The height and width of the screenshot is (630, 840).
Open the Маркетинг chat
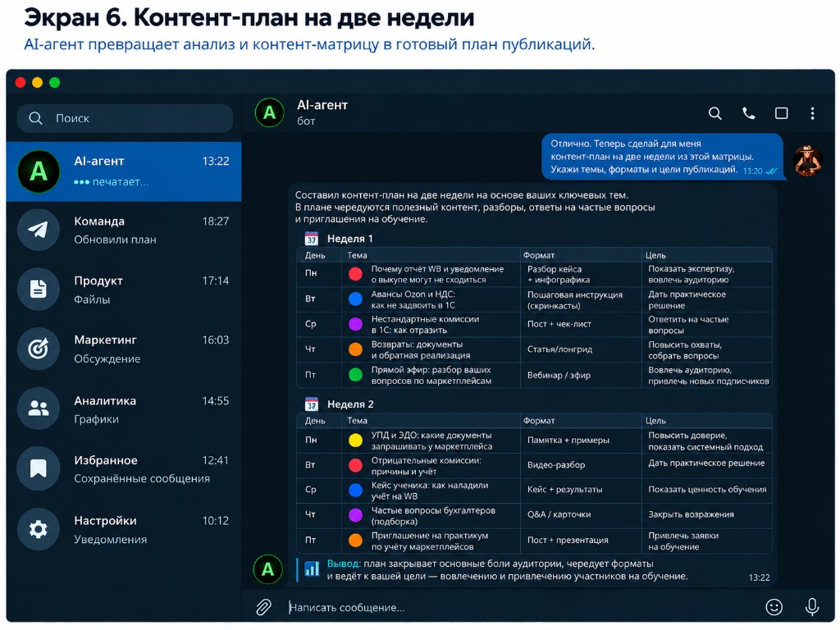[x=124, y=349]
